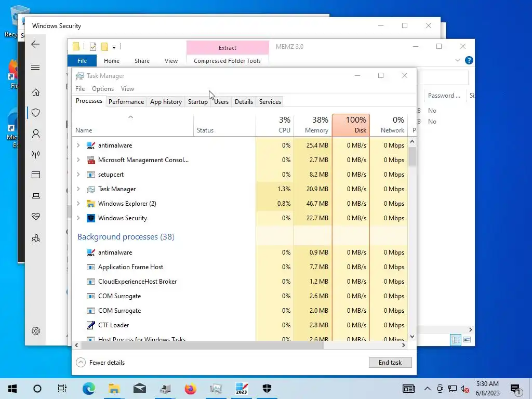
Task: Click the End task button
Action: point(390,362)
